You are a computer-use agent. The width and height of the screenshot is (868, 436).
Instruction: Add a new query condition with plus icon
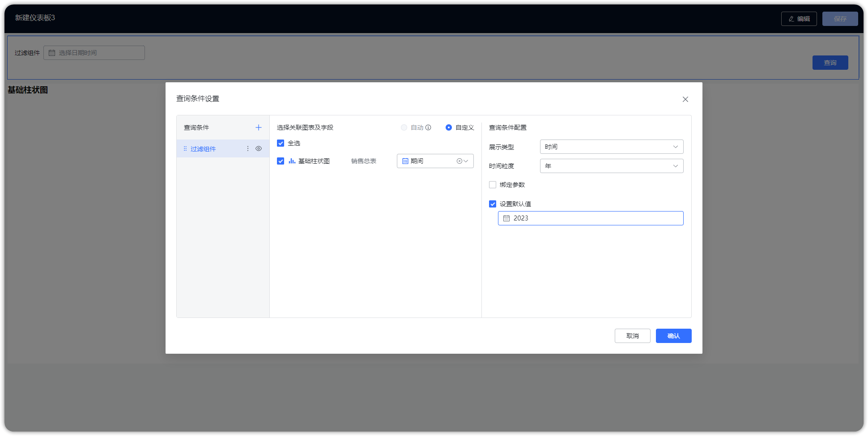click(259, 127)
